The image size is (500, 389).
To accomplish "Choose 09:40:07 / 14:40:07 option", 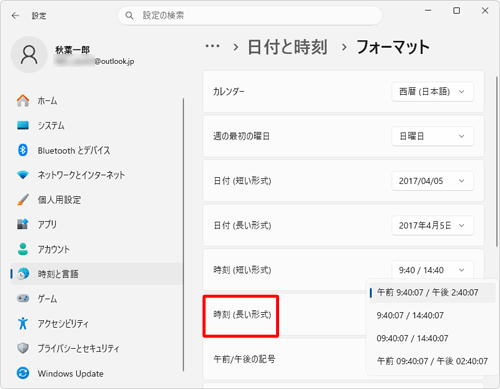I will tap(432, 338).
